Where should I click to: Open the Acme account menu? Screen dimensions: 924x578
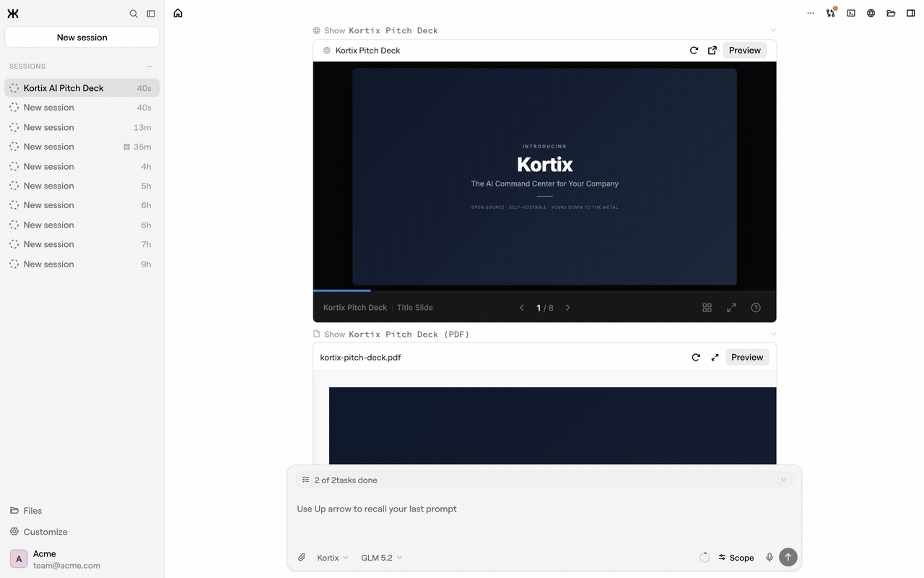[82, 559]
